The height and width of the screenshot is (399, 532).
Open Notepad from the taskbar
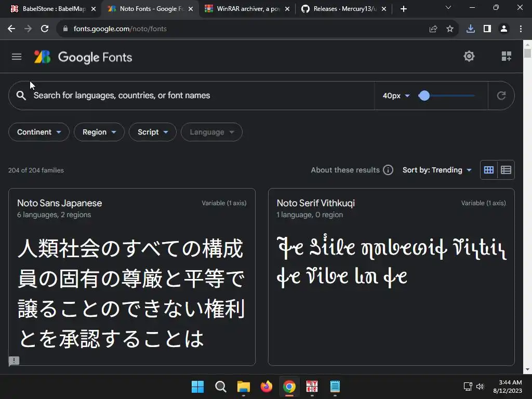[x=335, y=387]
